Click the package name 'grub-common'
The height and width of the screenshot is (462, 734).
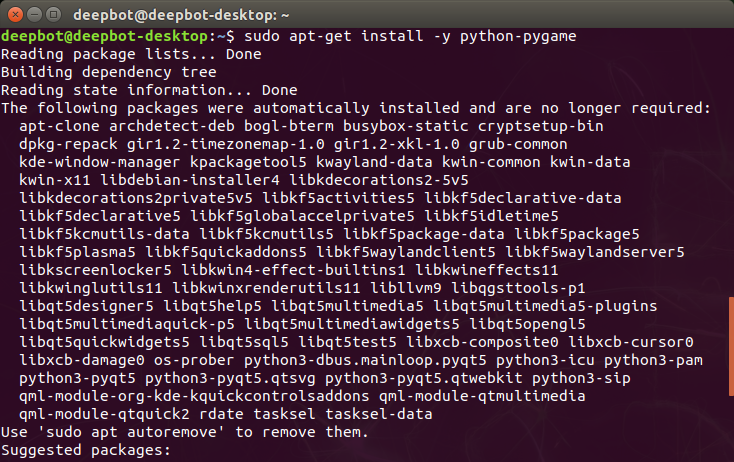pos(518,144)
